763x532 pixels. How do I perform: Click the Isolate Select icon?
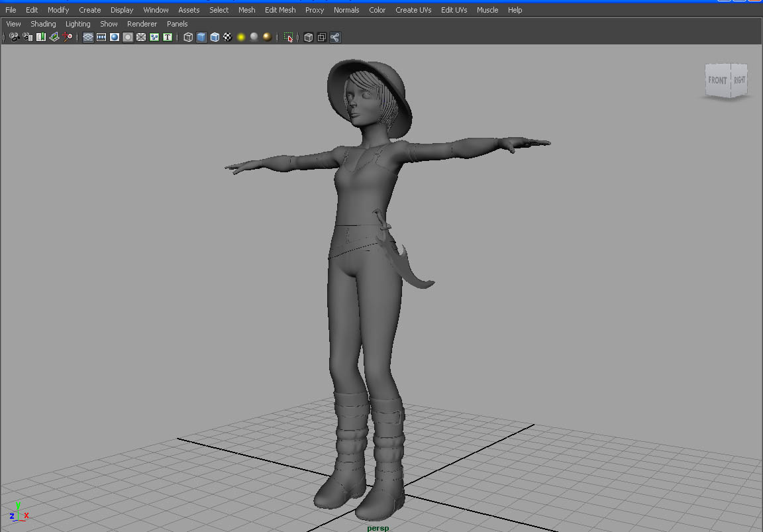coord(289,38)
